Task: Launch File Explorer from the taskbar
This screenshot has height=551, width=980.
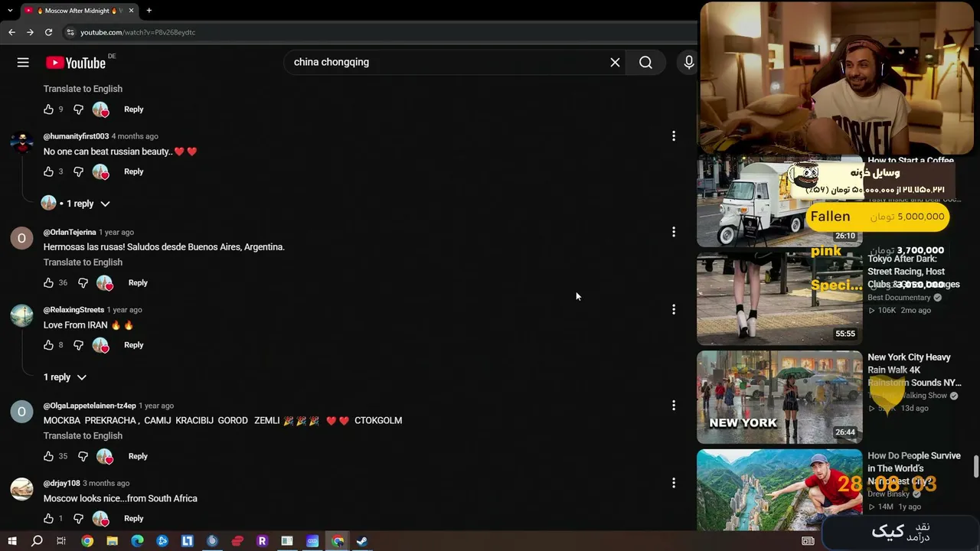Action: [112, 541]
